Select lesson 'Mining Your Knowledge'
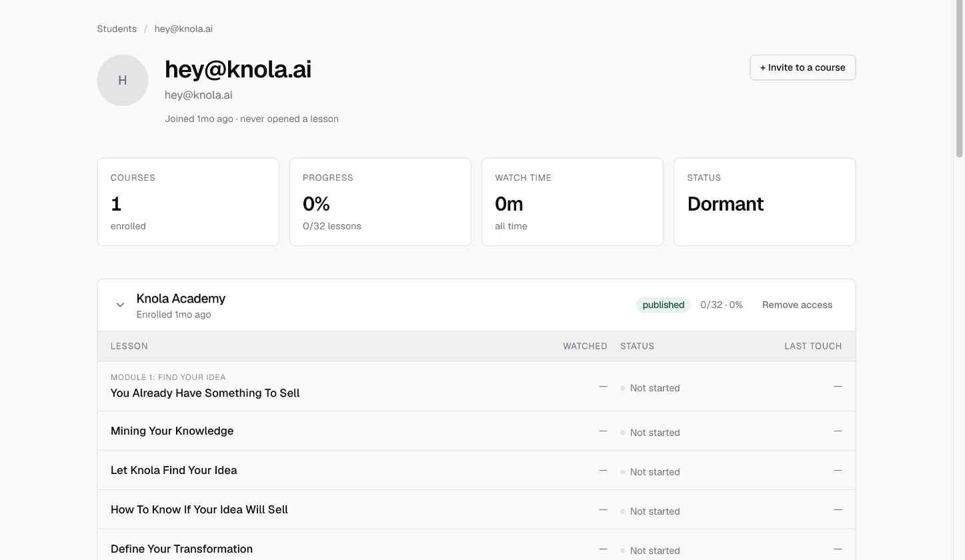The height and width of the screenshot is (560, 965). coord(172,431)
